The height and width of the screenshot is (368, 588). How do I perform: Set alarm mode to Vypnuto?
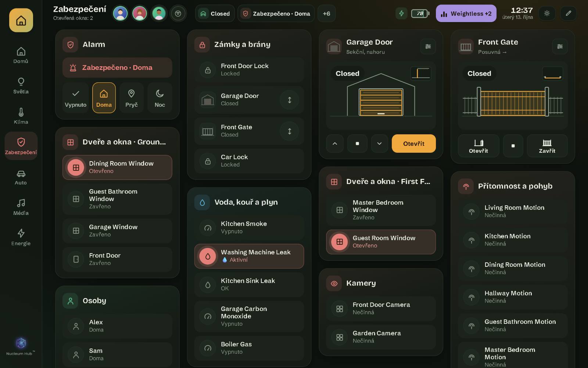(x=76, y=98)
